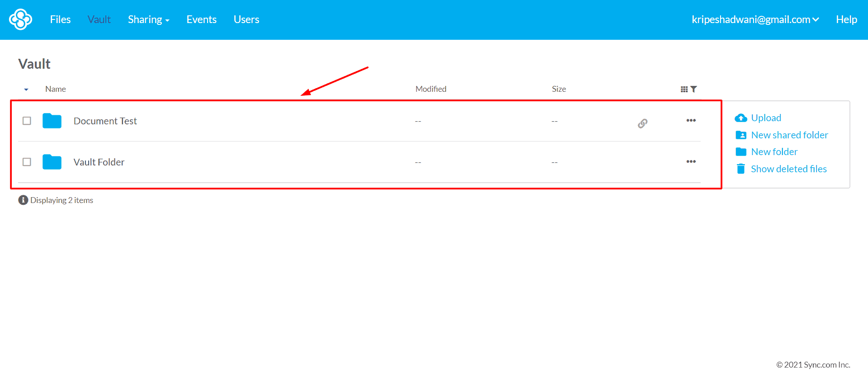Click the filter funnel icon
The image size is (868, 373).
coord(694,90)
